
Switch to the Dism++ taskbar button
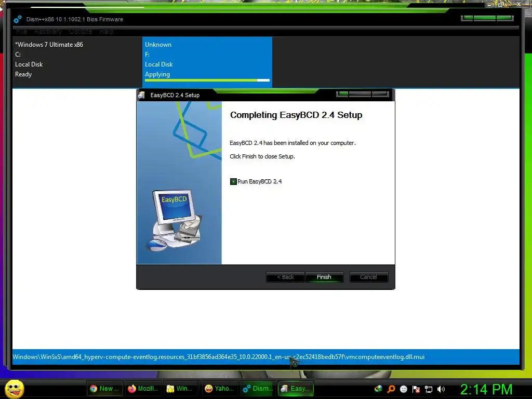tap(258, 389)
